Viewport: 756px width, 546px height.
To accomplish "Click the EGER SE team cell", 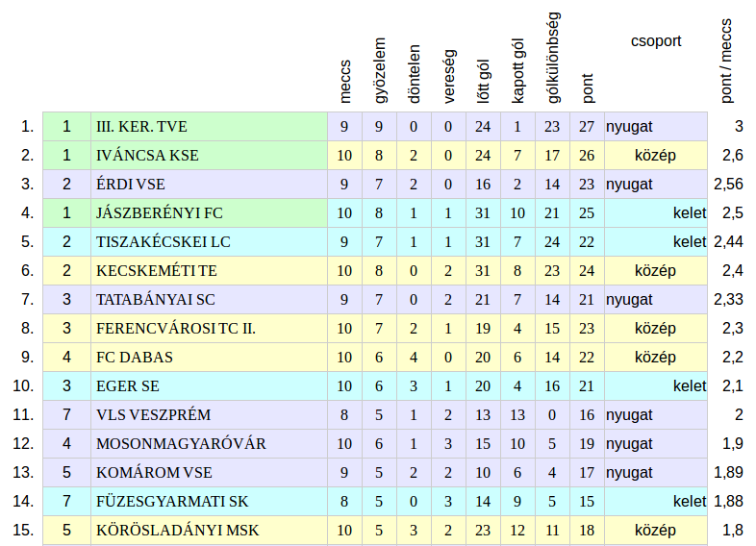I will 210,386.
